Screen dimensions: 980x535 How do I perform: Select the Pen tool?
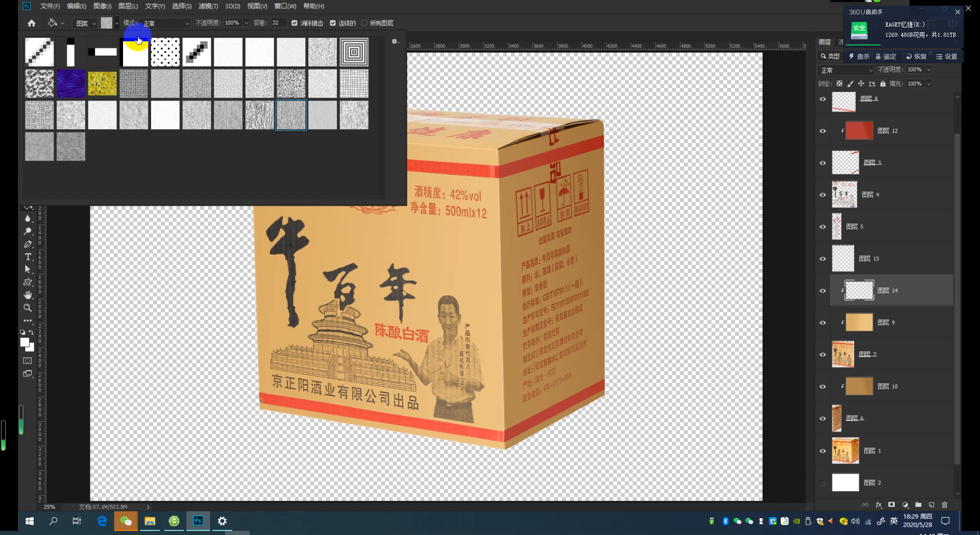pyautogui.click(x=28, y=244)
